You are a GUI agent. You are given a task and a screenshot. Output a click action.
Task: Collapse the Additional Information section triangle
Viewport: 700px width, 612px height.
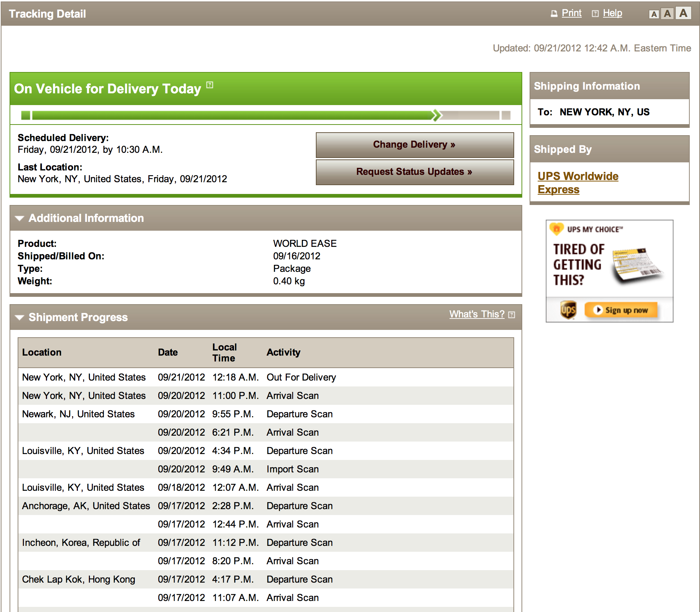pos(19,218)
